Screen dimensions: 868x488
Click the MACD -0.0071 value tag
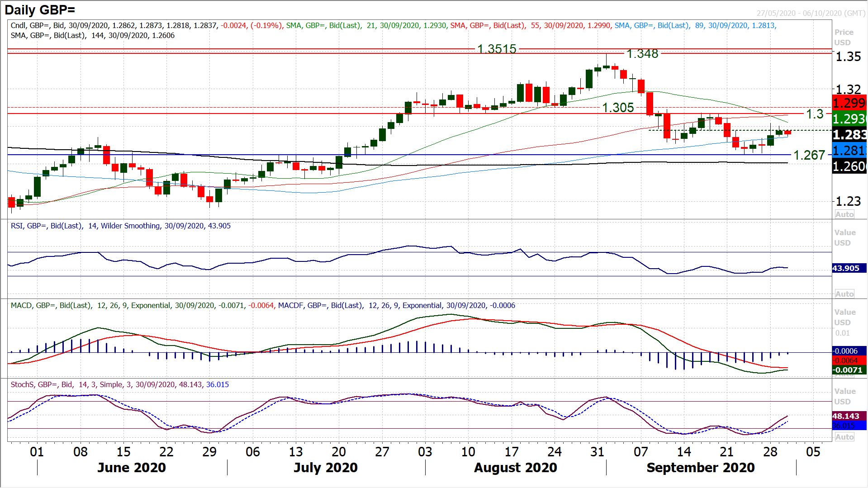coord(848,370)
